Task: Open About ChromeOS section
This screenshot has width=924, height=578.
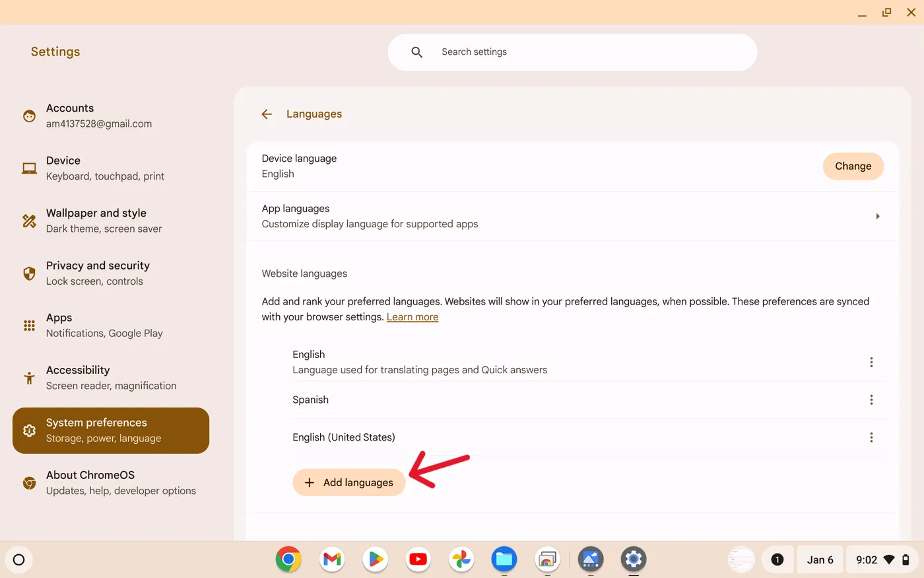Action: (111, 483)
